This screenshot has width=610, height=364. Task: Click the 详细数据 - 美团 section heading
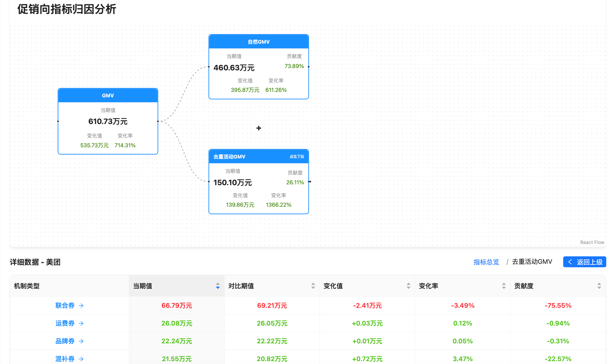point(35,262)
